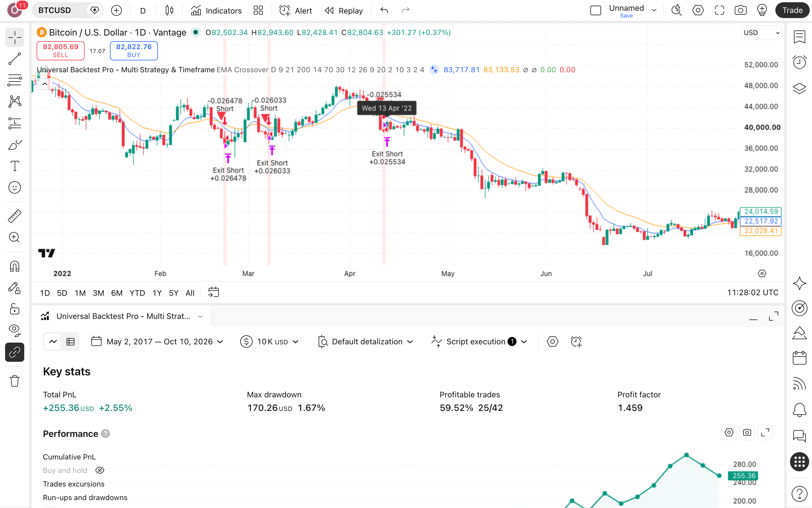
Task: Click the Trade button
Action: [793, 10]
